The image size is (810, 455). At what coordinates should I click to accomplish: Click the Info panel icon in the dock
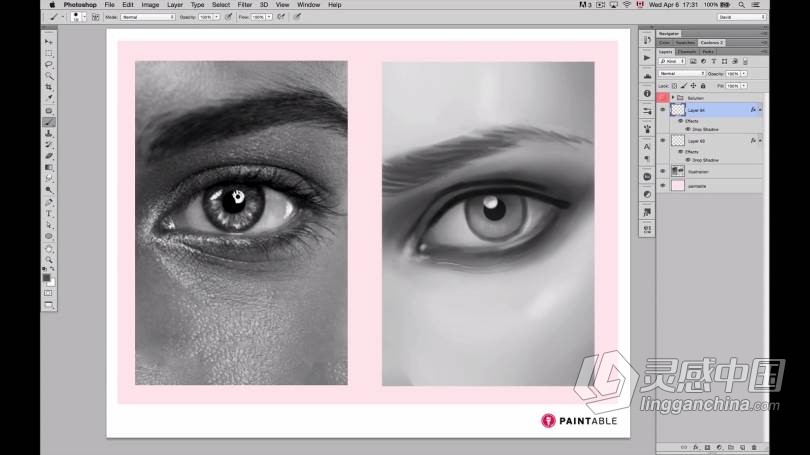click(x=646, y=91)
